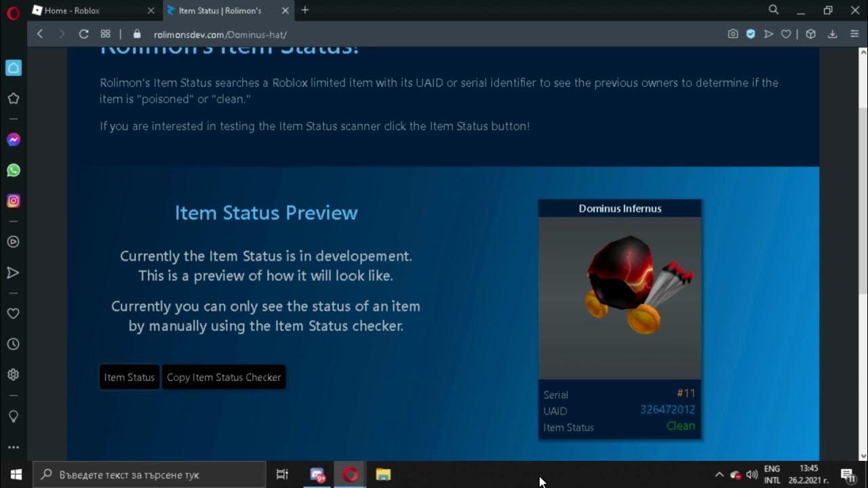Go forward to next page
This screenshot has width=868, height=488.
62,34
